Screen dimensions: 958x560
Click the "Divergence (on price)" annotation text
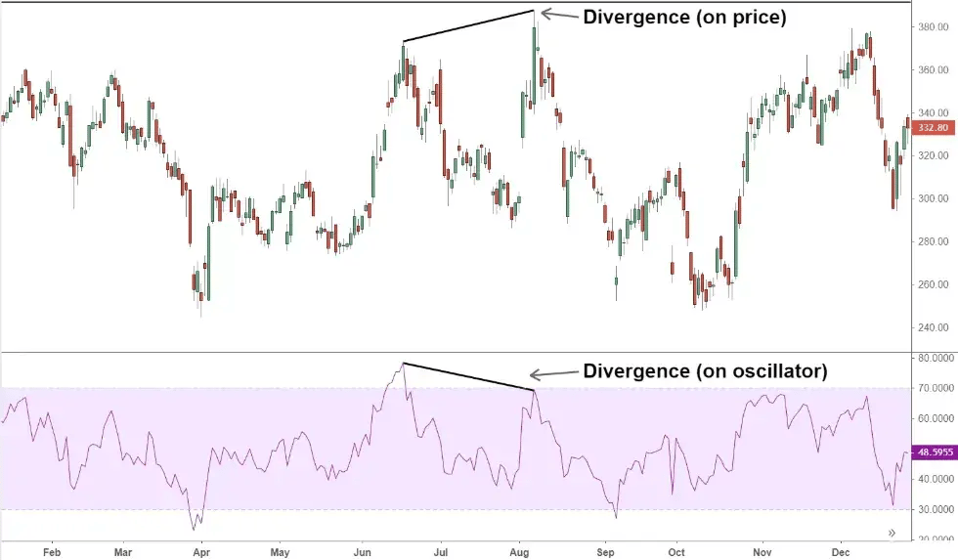pos(684,16)
